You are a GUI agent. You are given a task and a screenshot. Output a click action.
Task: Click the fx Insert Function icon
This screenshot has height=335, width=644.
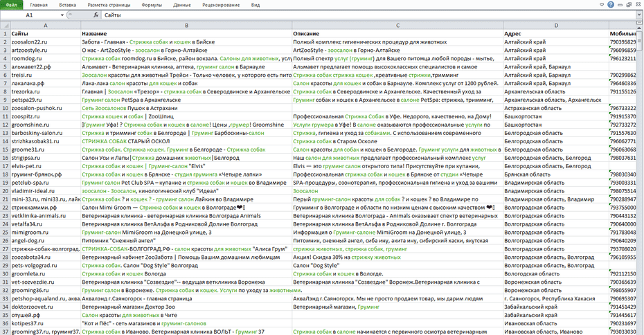[x=96, y=15]
